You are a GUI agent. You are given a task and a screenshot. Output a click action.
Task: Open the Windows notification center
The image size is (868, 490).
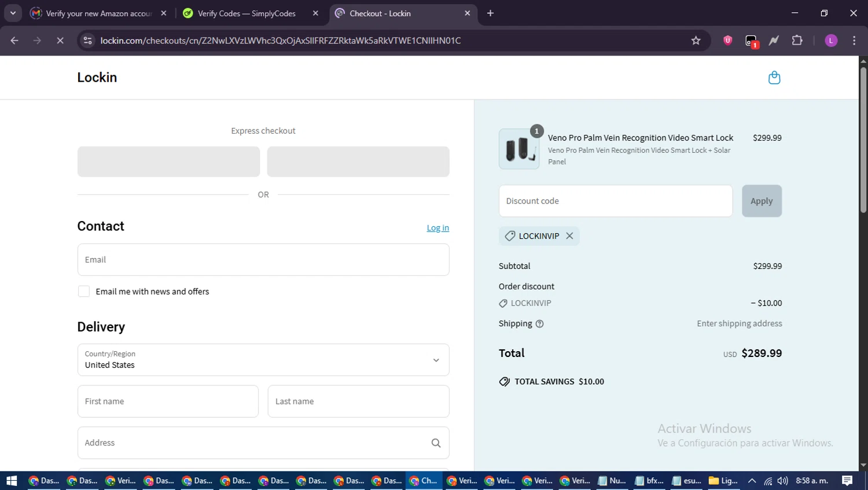click(847, 481)
